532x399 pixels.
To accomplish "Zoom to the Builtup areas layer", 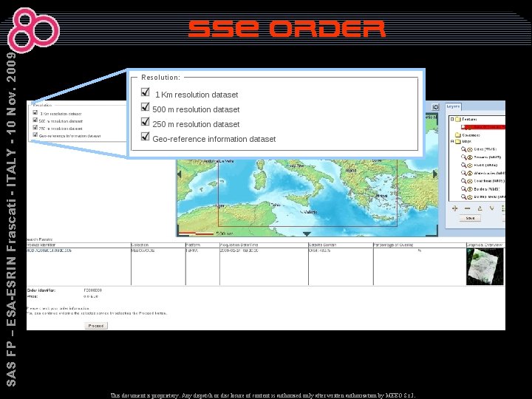I will [x=463, y=197].
